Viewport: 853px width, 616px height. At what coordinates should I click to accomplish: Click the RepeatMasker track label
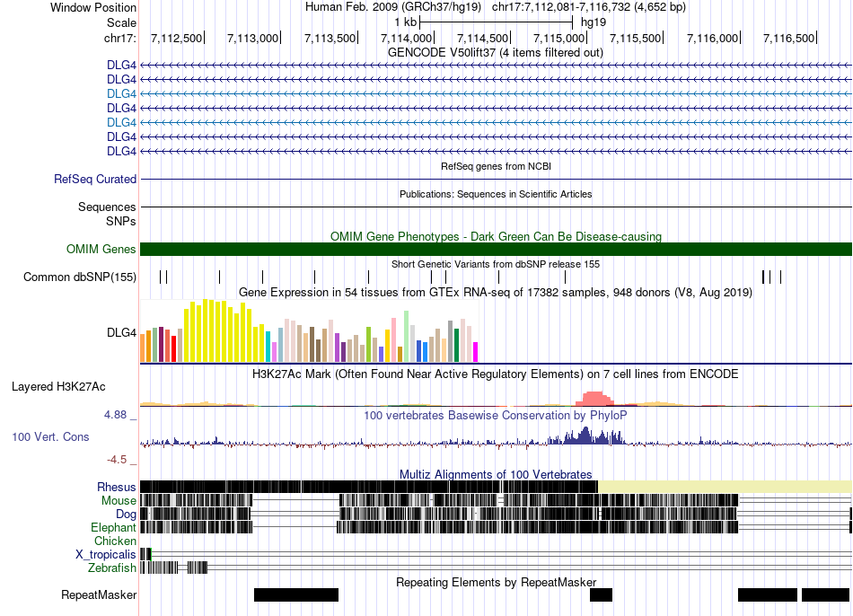tap(99, 595)
